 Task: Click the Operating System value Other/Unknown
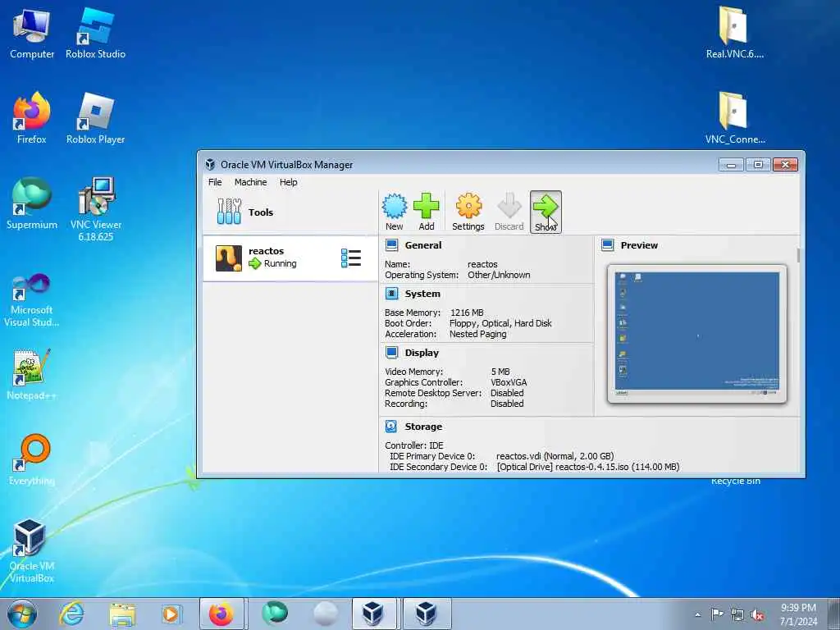coord(499,275)
